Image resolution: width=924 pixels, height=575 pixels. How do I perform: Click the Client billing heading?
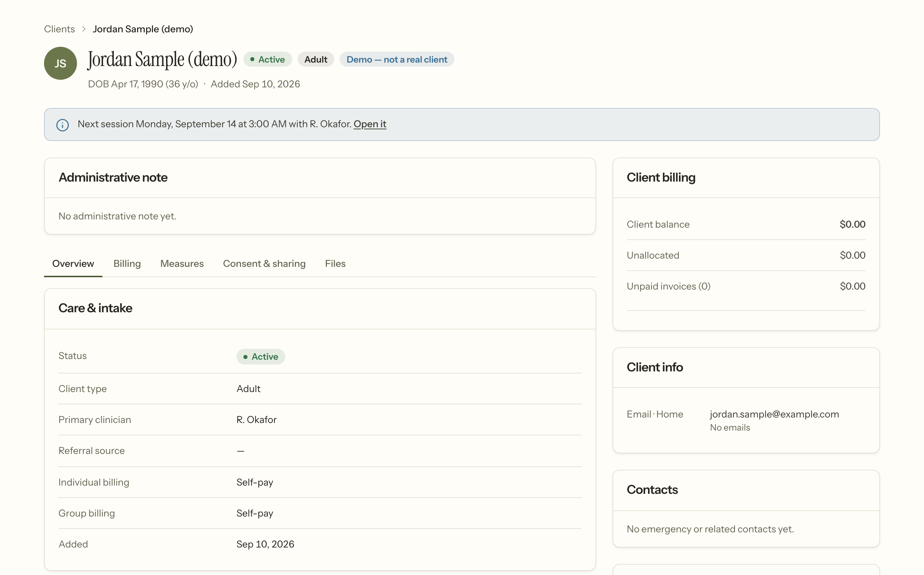click(x=661, y=177)
